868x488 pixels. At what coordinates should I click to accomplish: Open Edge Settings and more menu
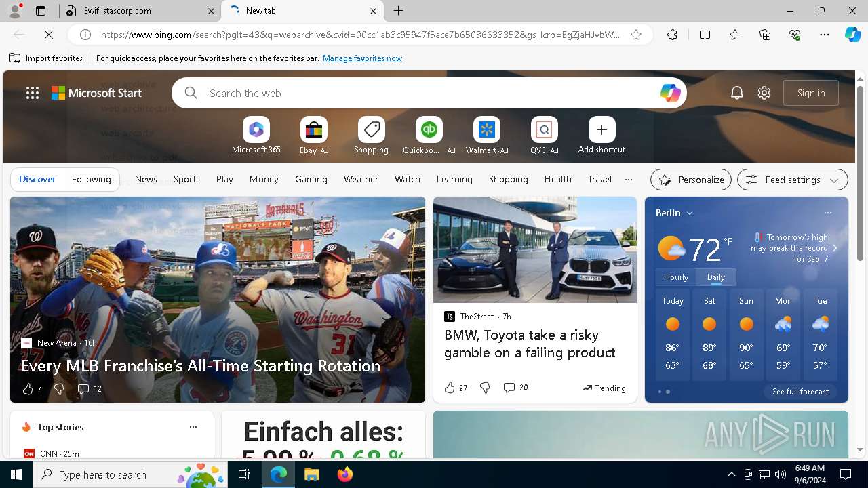coord(825,35)
